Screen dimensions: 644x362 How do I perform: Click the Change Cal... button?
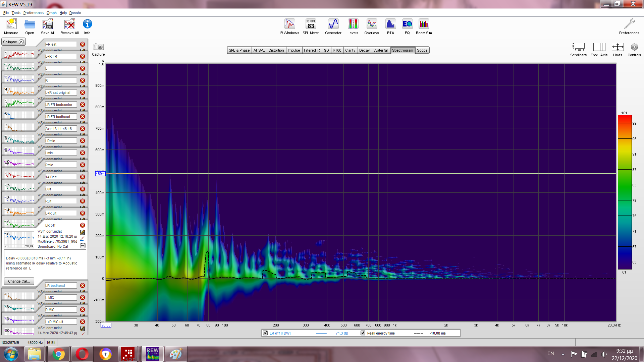(19, 281)
